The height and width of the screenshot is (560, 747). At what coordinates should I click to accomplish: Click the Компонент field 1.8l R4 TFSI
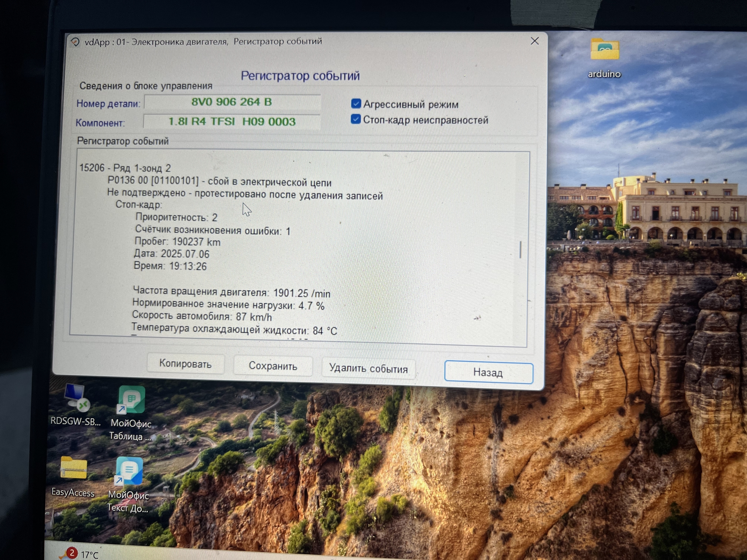pyautogui.click(x=232, y=121)
